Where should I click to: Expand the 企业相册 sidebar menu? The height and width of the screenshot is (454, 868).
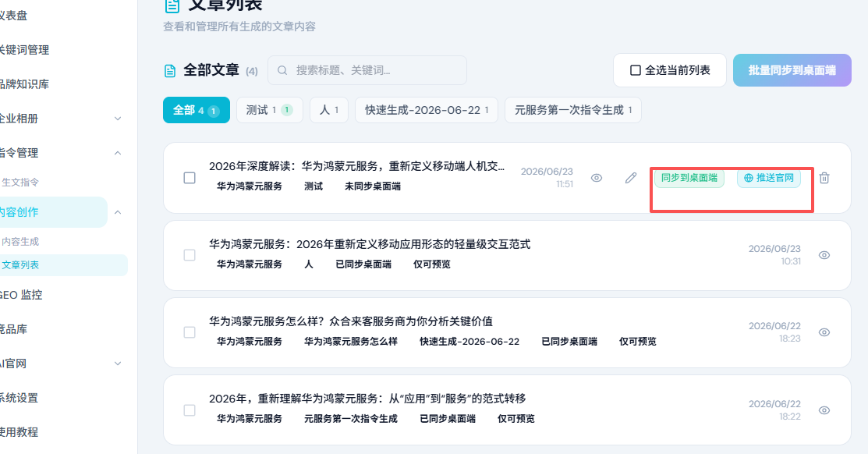coord(117,119)
